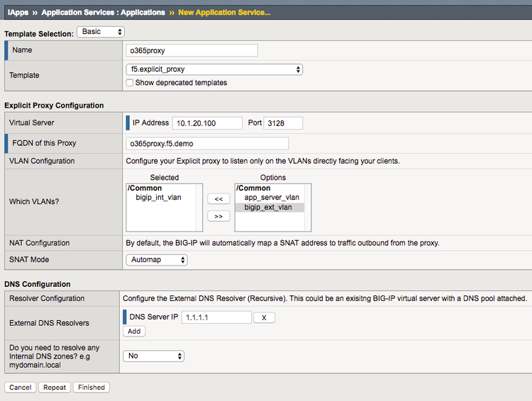532x401 pixels.
Task: Click the << move-to-selected button
Action: click(218, 200)
